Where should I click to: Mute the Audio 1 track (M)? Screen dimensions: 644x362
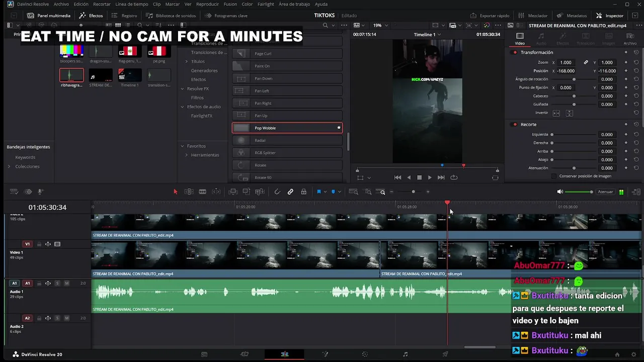(66, 284)
